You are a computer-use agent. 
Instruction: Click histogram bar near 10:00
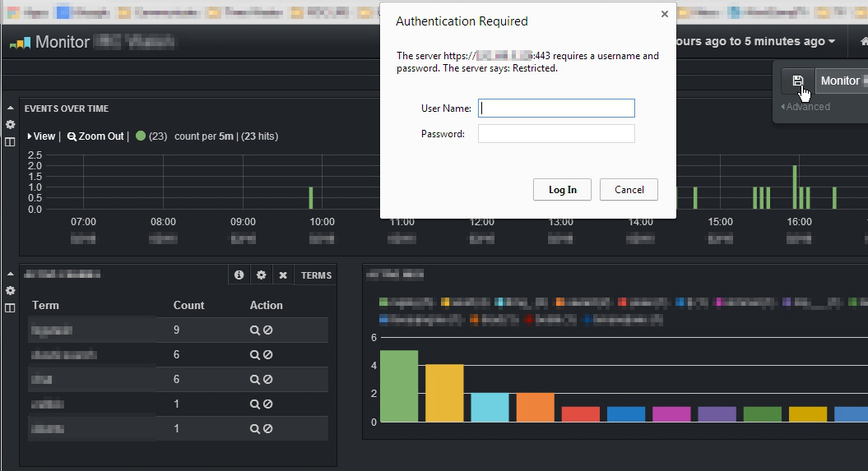point(311,198)
